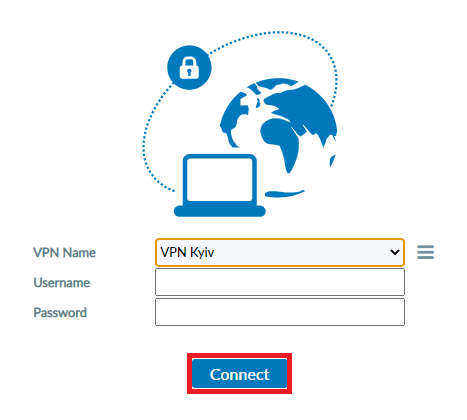Click the white screen of the laptop graphic
Viewport: 467px width, 420px height.
(220, 179)
